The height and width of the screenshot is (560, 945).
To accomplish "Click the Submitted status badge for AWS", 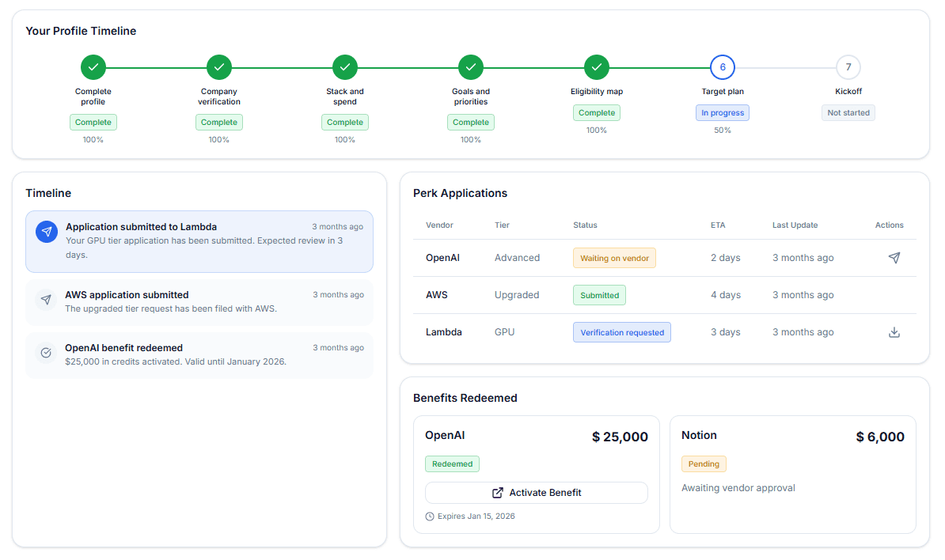I will (600, 295).
